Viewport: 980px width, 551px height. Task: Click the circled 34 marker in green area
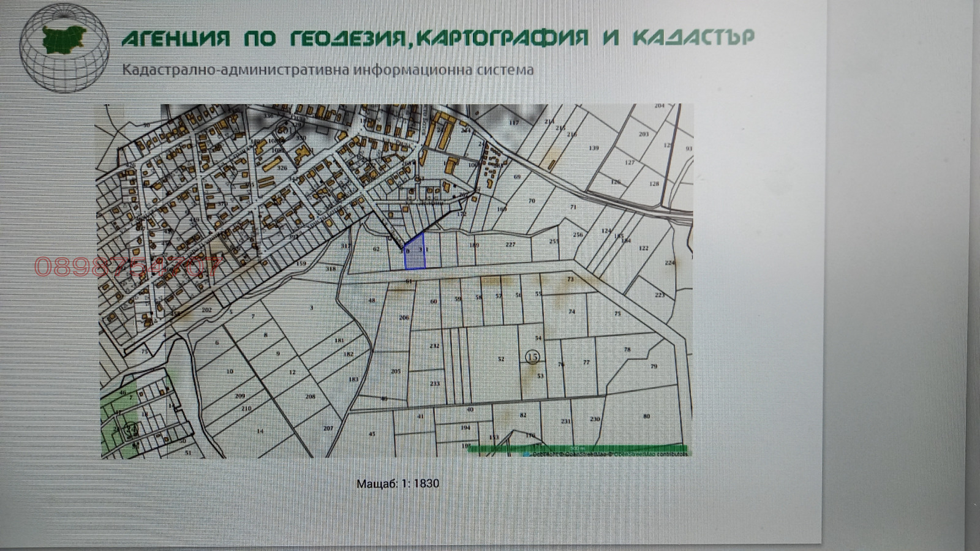pyautogui.click(x=130, y=429)
